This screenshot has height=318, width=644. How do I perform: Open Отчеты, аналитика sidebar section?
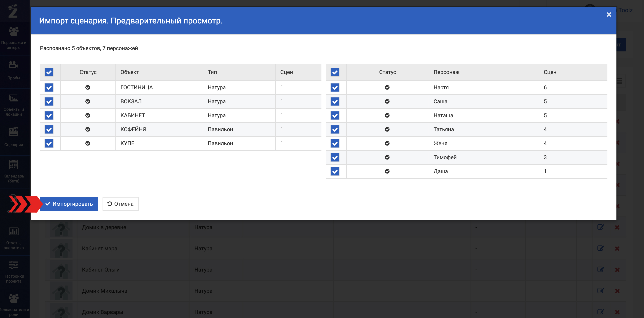(x=14, y=238)
